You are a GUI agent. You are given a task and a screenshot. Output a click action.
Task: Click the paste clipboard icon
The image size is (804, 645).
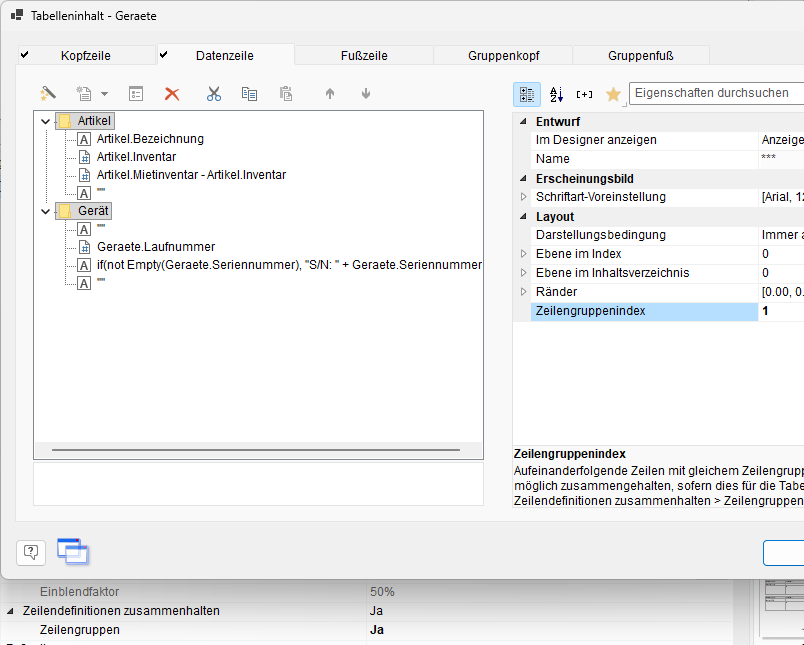click(286, 94)
